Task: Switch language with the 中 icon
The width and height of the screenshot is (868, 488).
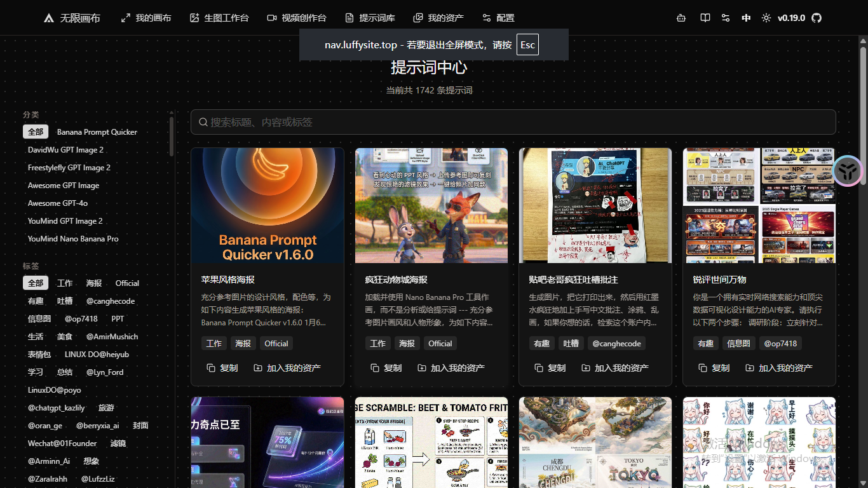Action: (x=746, y=18)
